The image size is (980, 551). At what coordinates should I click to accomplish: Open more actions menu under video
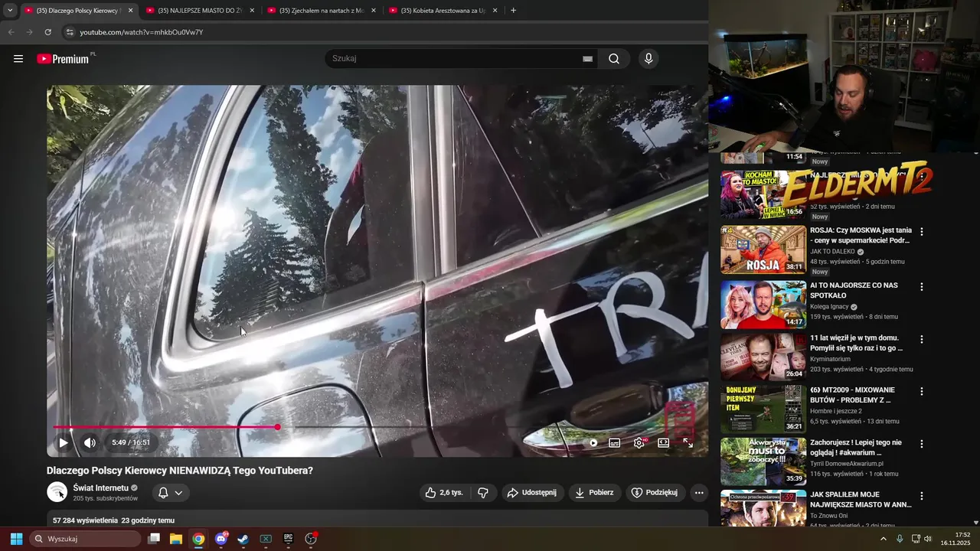click(699, 493)
